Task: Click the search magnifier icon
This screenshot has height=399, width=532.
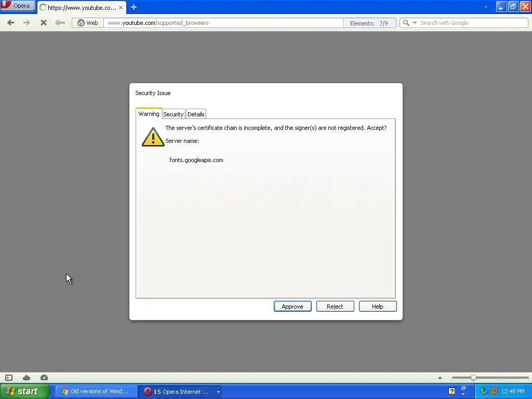Action: pyautogui.click(x=406, y=23)
